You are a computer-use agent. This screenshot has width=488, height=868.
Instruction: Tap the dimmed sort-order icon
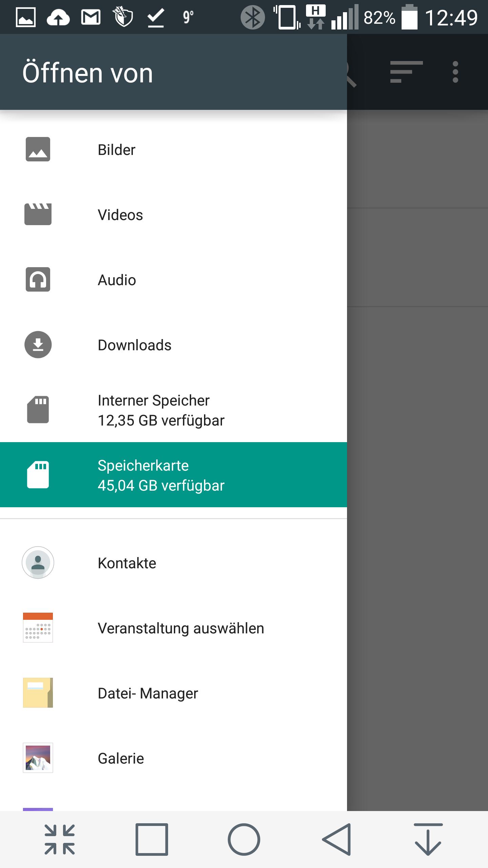point(406,72)
